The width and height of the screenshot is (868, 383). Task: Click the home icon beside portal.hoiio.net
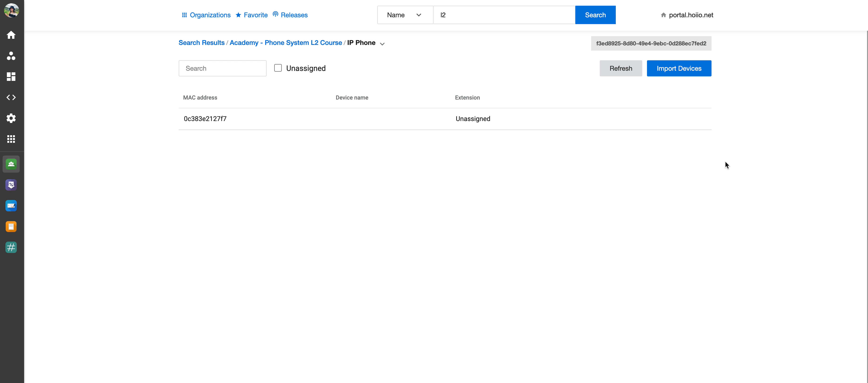point(664,15)
